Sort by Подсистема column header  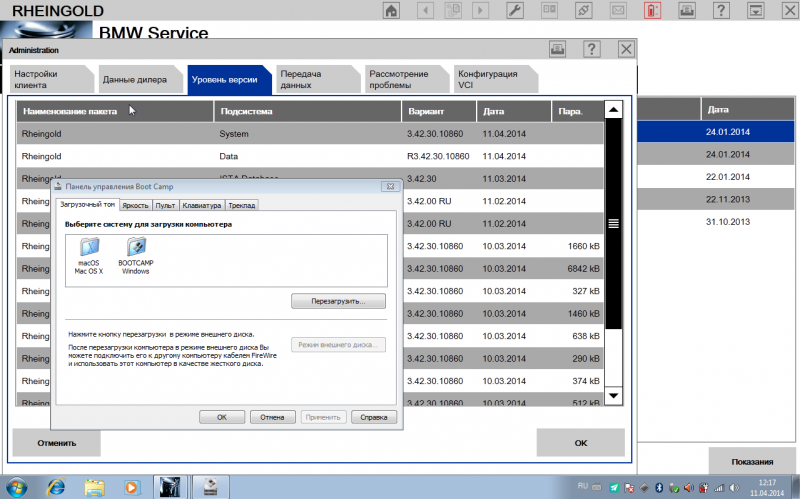pyautogui.click(x=308, y=111)
